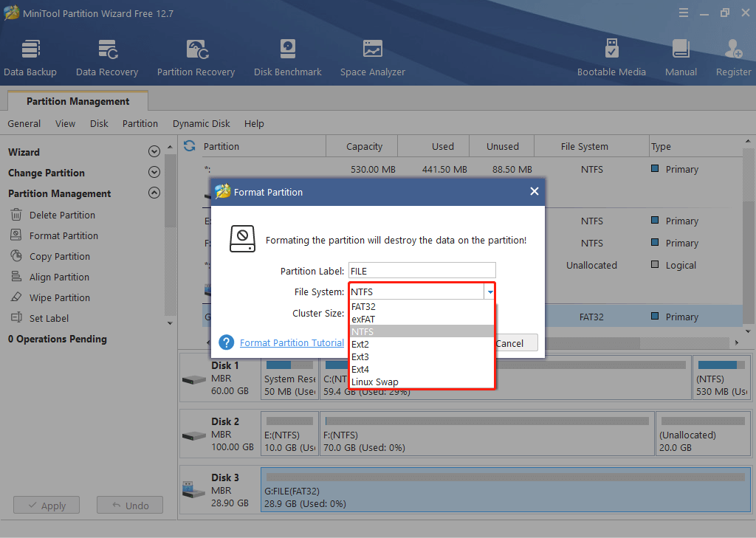The height and width of the screenshot is (538, 756).
Task: Open Space Analyzer
Action: click(x=373, y=58)
